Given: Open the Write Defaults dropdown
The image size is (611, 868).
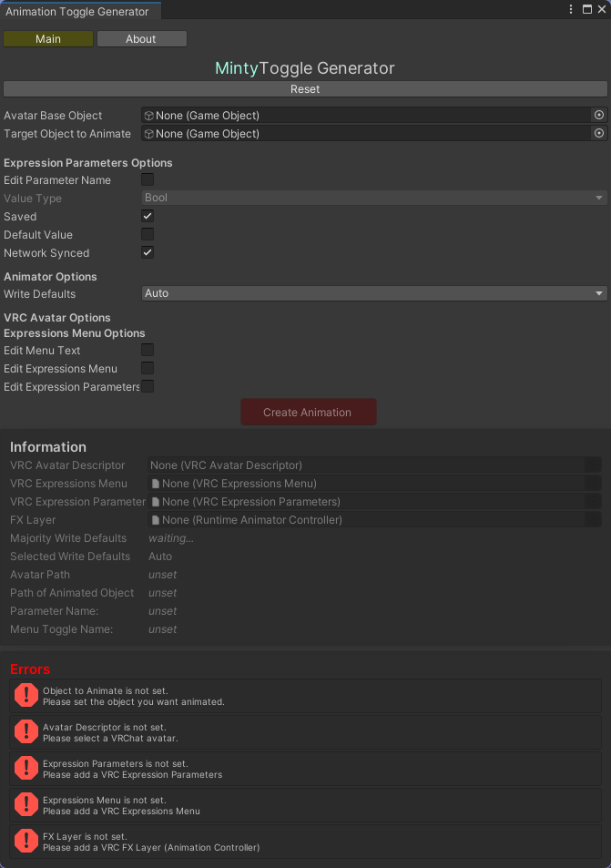Looking at the screenshot, I should [x=373, y=293].
